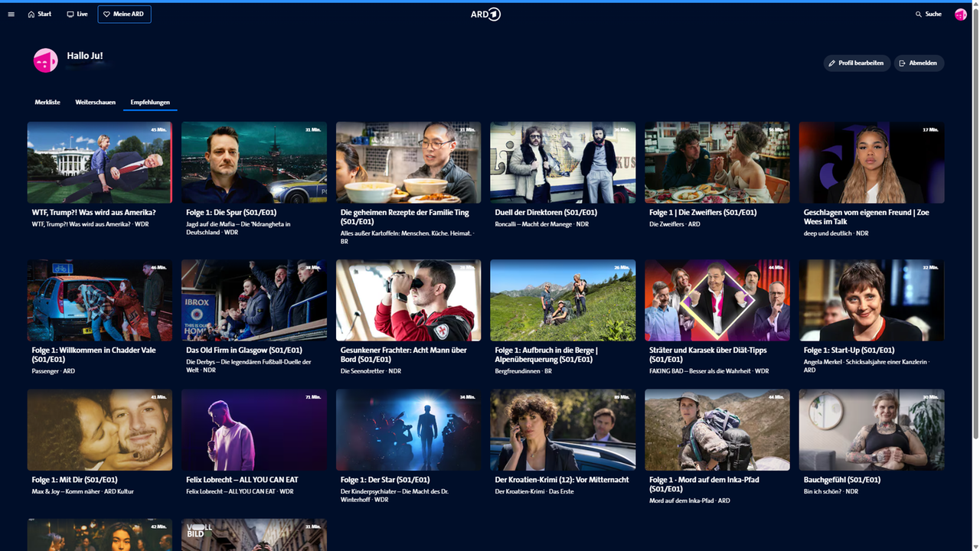This screenshot has width=980, height=551.
Task: Click the large profile avatar beside Hallo Ju
Action: pos(46,60)
